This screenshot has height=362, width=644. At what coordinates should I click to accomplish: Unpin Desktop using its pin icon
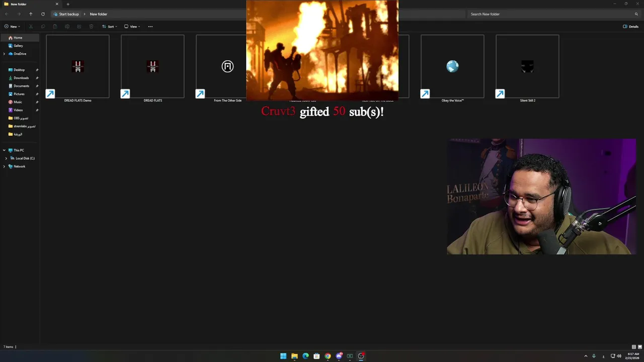[37, 70]
